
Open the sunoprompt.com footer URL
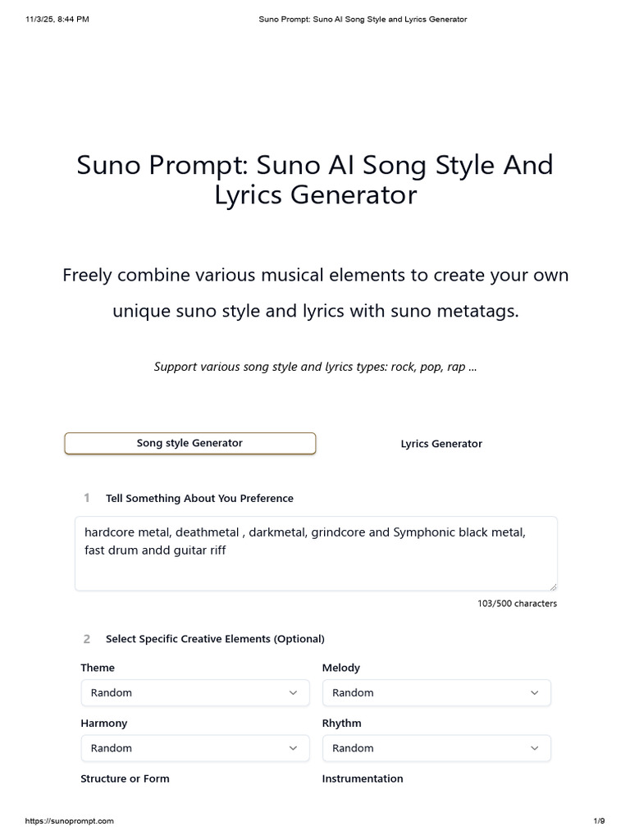tap(70, 821)
